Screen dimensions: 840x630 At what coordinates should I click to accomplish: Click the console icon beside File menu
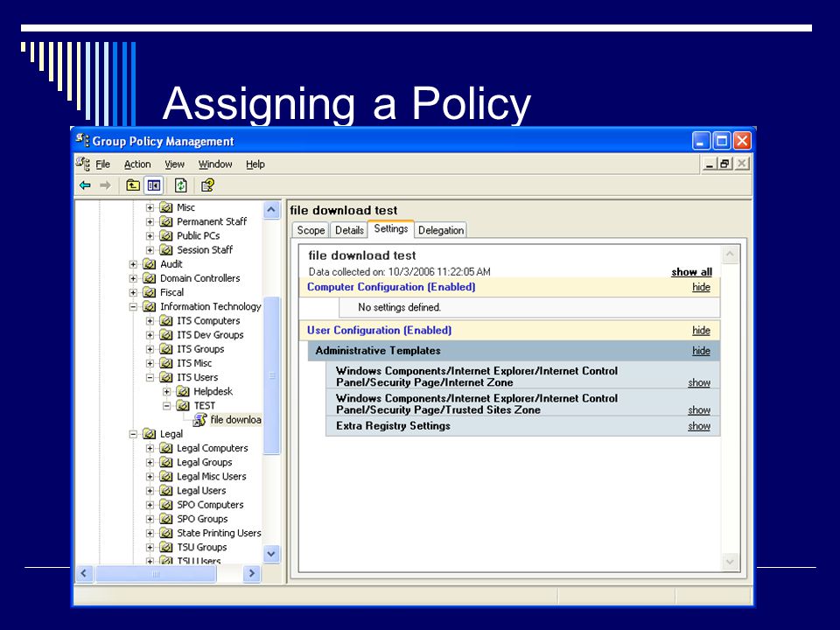83,164
